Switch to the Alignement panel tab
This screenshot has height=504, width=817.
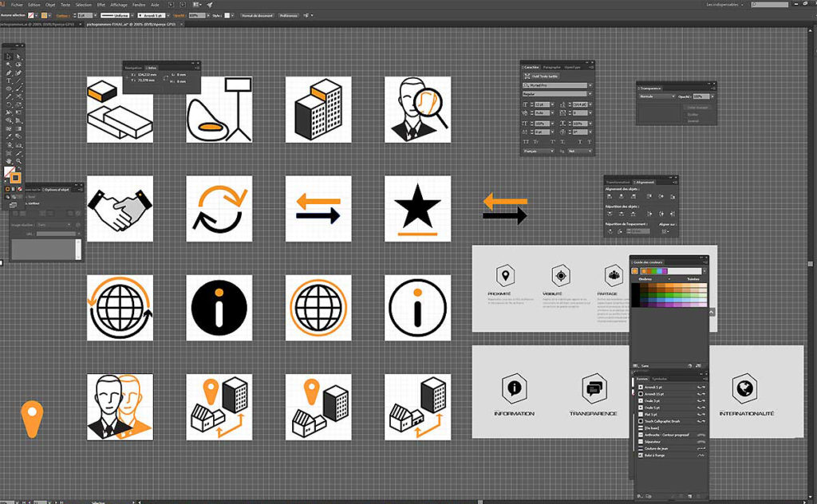645,183
